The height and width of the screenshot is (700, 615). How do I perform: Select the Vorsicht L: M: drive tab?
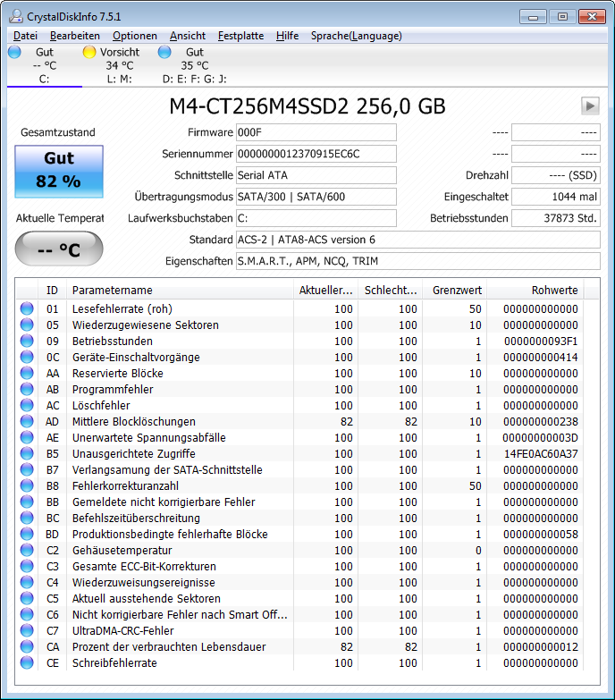coord(119,65)
